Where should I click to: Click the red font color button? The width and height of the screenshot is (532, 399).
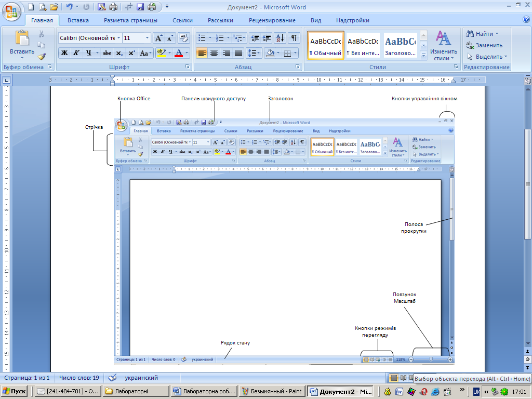[179, 53]
